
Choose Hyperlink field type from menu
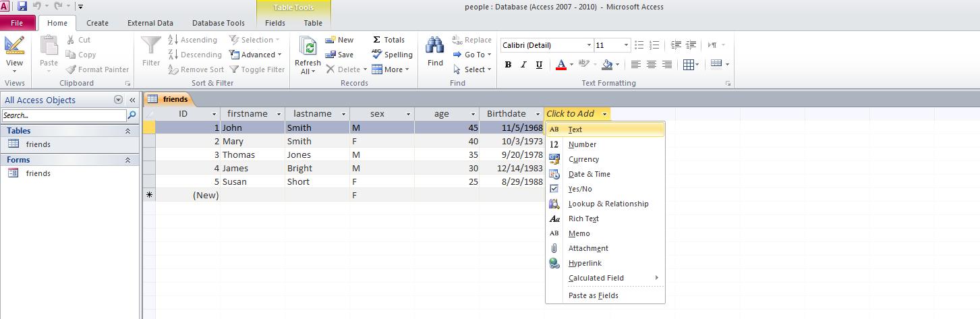click(605, 263)
